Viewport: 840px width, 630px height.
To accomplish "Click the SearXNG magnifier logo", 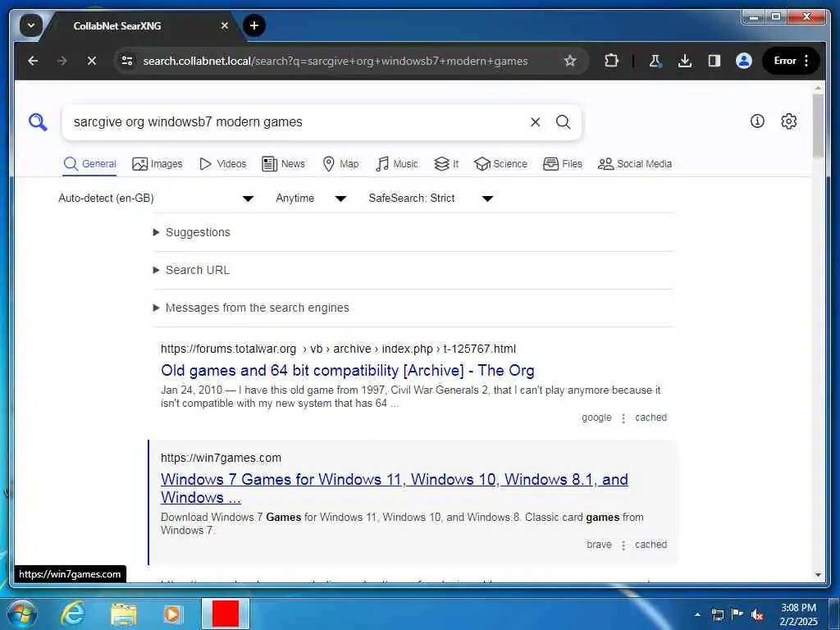I will pyautogui.click(x=38, y=122).
